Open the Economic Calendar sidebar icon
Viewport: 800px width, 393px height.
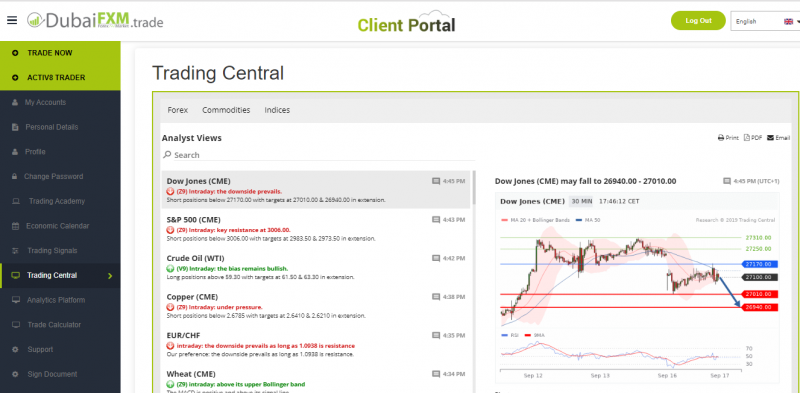(15, 226)
